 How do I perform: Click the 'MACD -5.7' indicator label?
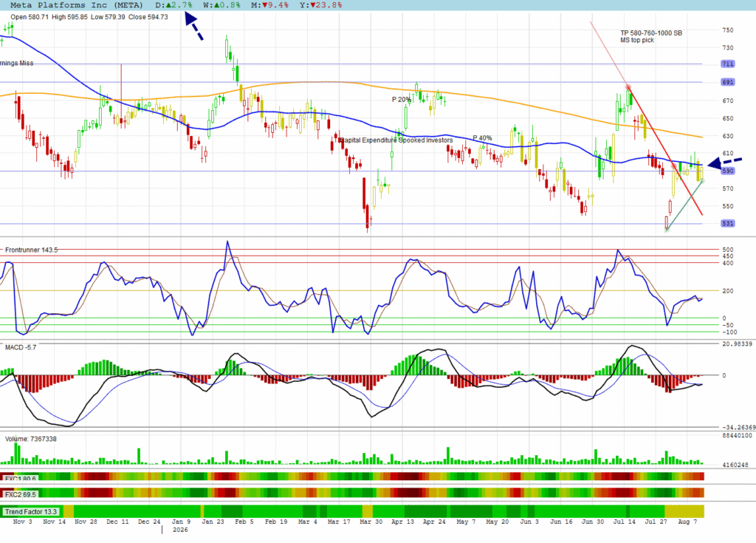[21, 347]
